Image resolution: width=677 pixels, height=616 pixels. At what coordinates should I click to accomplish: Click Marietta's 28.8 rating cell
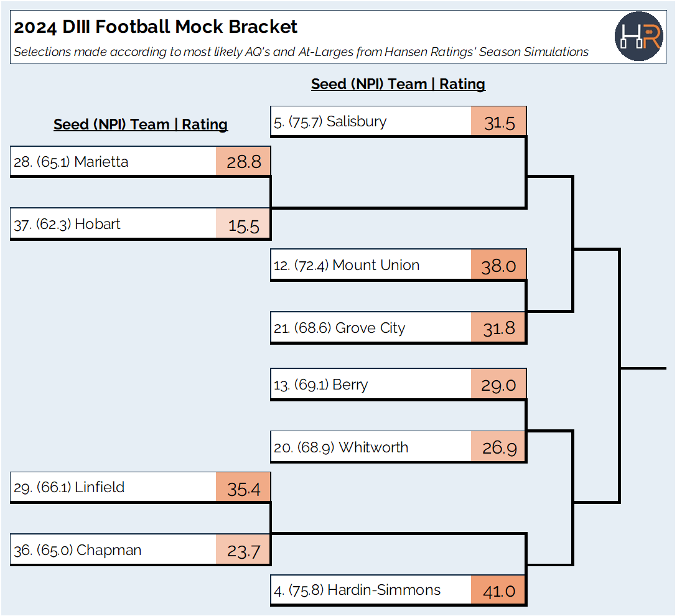243,161
